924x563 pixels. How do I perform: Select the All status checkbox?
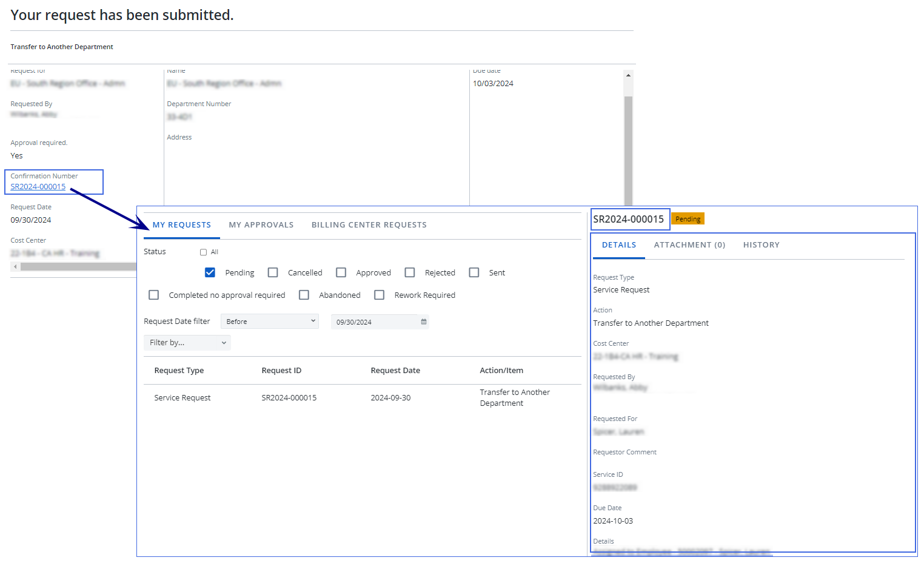pyautogui.click(x=204, y=252)
